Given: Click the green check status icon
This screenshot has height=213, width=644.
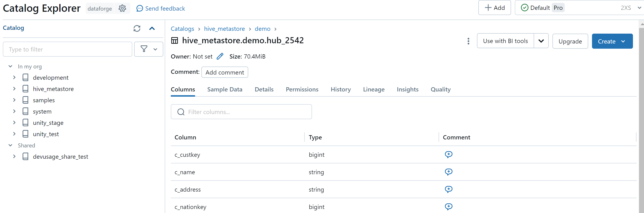Looking at the screenshot, I should pos(524,8).
